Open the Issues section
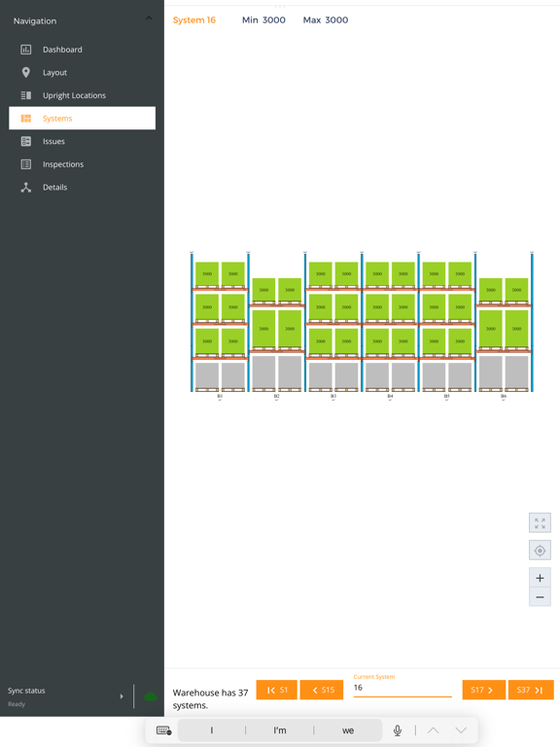This screenshot has width=560, height=747. click(82, 141)
